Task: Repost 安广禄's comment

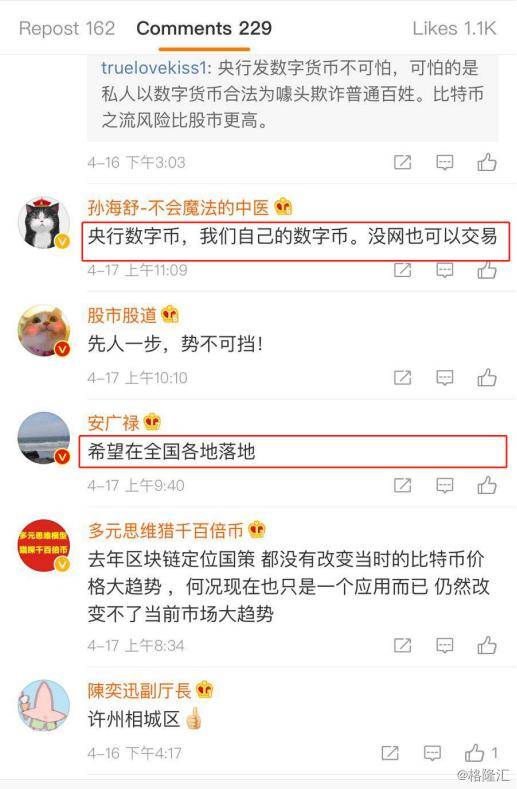Action: [x=402, y=485]
